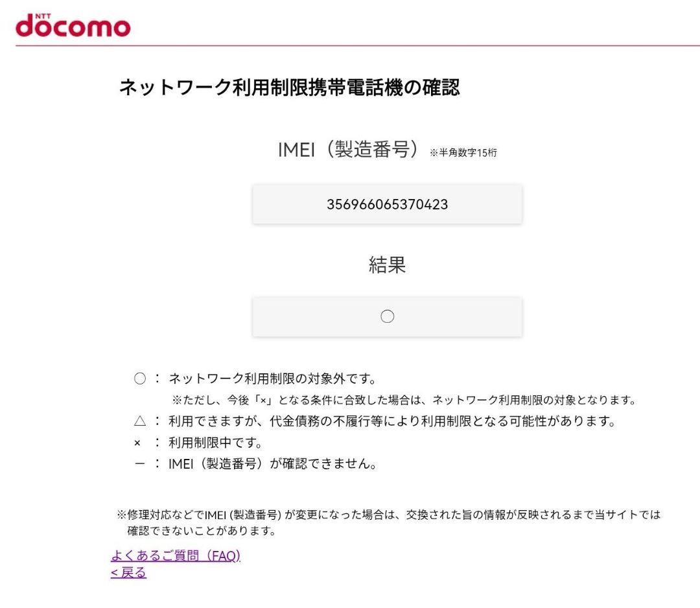
Task: Click the － symbol in the legend
Action: tap(139, 465)
